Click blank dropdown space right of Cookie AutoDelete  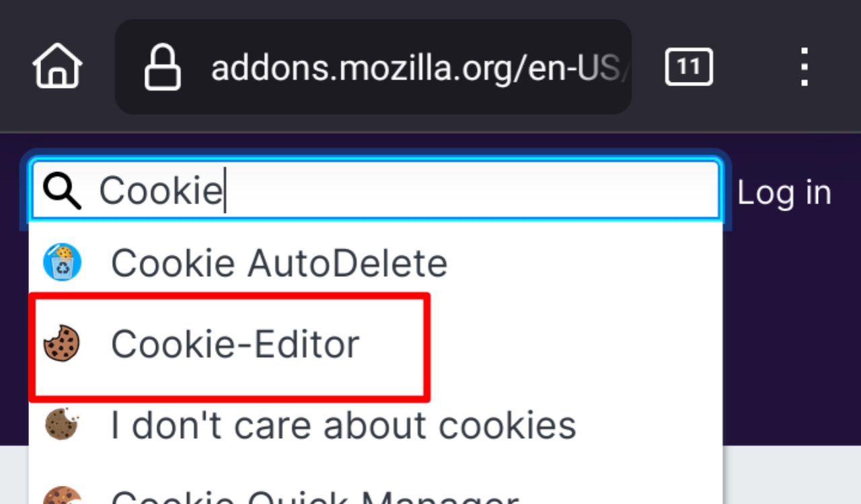585,263
